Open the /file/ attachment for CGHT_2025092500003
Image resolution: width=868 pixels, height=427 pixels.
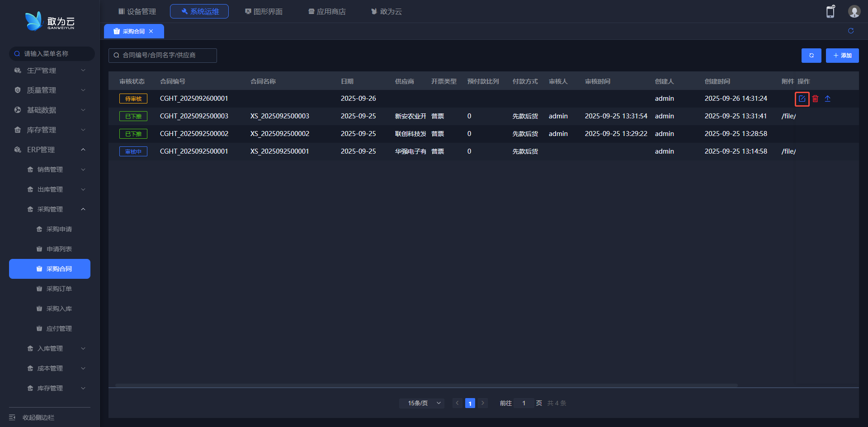coord(788,116)
